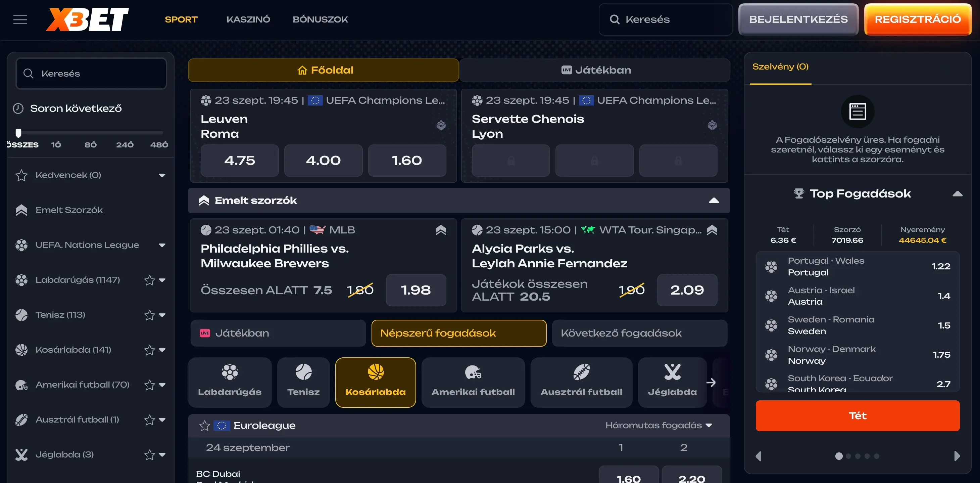Screen dimensions: 980x483
Task: Click the header Keresés search field
Action: pyautogui.click(x=666, y=19)
